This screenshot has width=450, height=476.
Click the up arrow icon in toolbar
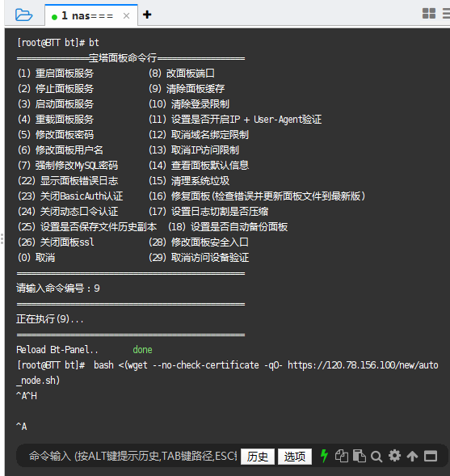point(412,456)
